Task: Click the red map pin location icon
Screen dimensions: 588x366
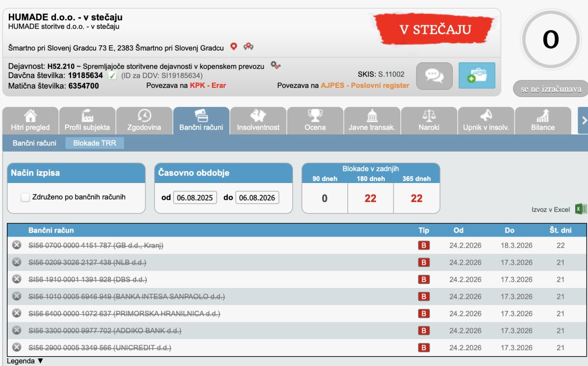Action: [x=234, y=47]
